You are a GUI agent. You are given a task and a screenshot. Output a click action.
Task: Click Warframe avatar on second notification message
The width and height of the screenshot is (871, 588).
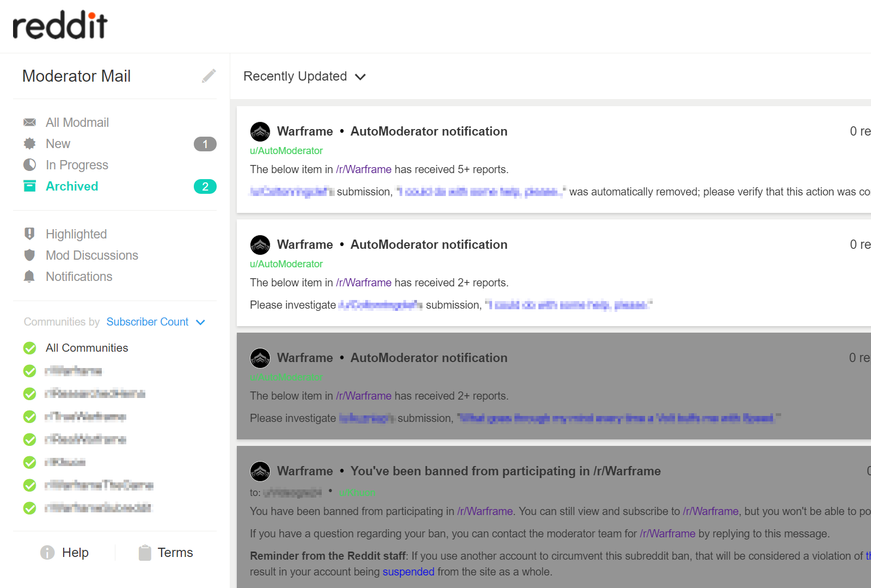[260, 245]
